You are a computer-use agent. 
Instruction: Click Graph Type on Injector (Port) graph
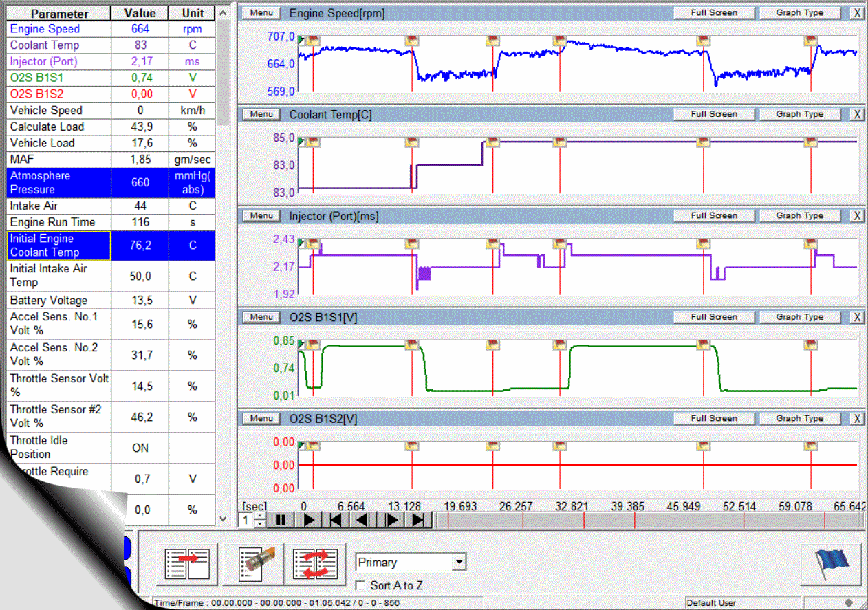click(799, 215)
